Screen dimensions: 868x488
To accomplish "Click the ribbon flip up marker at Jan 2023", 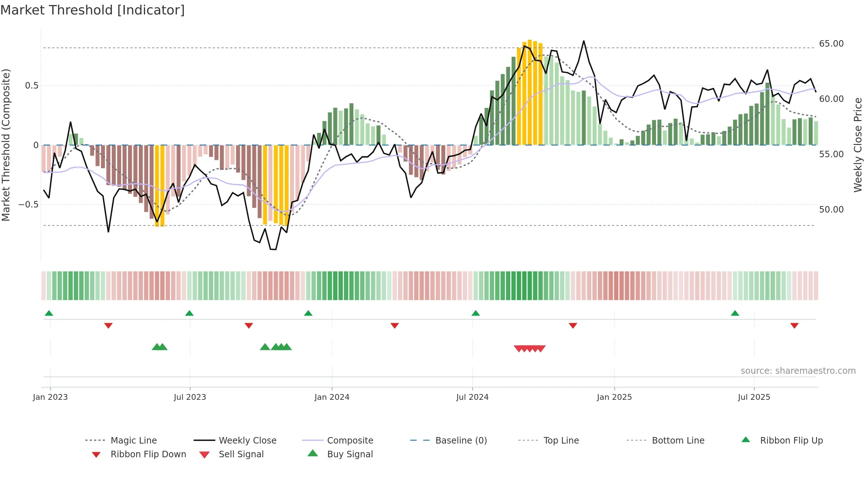I will pyautogui.click(x=49, y=313).
